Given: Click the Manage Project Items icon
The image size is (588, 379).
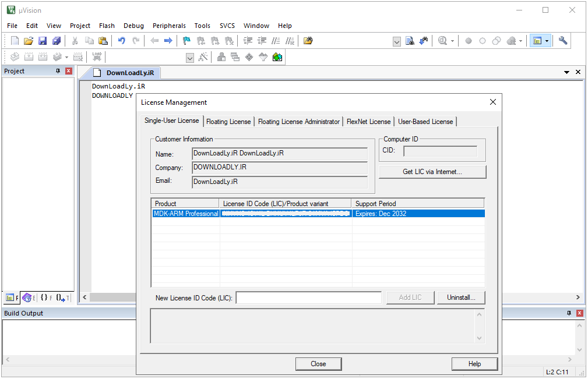Looking at the screenshot, I should 221,57.
